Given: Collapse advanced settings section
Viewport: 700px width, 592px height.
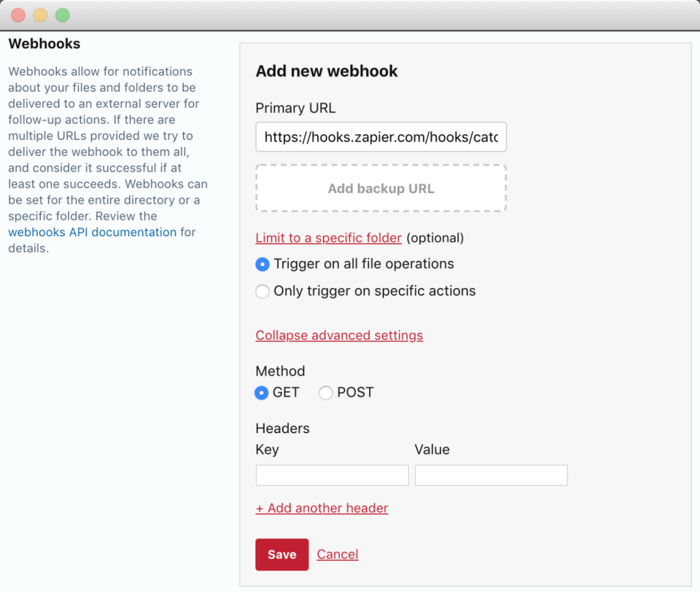Looking at the screenshot, I should 339,335.
